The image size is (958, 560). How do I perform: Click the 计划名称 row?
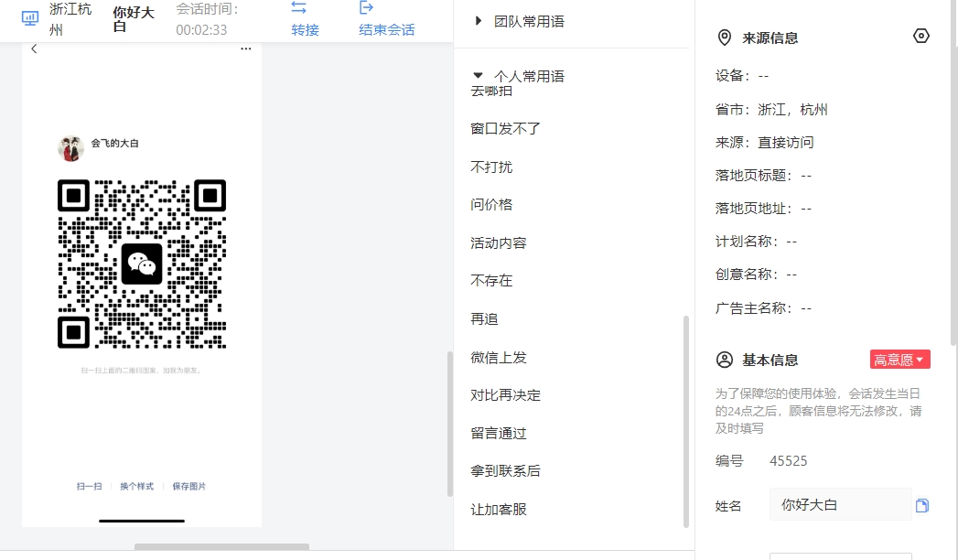point(757,242)
